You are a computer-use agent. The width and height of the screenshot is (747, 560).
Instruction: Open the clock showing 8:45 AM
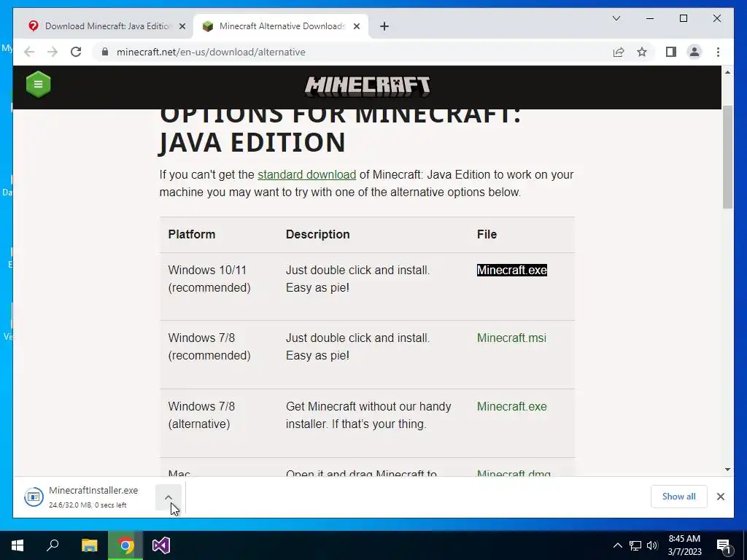point(684,545)
